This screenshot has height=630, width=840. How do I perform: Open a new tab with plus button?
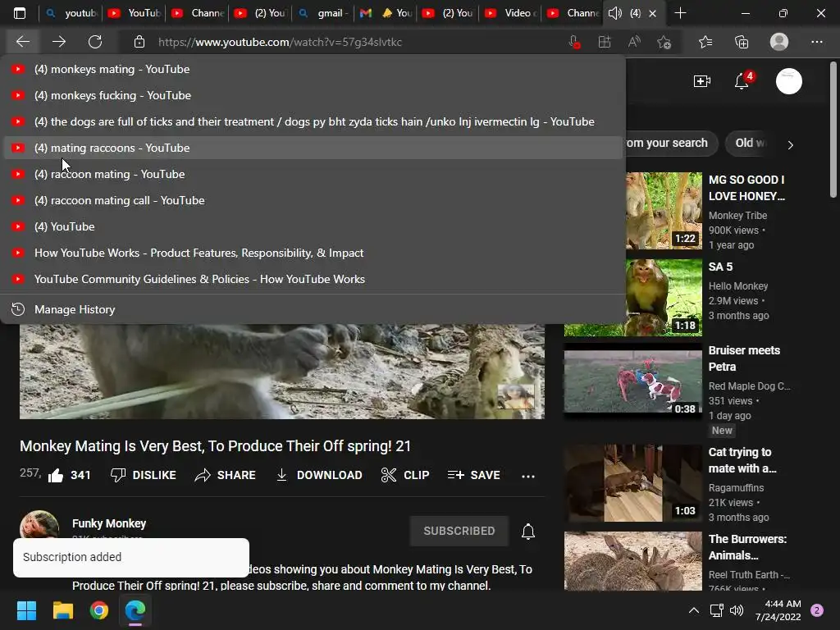point(680,13)
